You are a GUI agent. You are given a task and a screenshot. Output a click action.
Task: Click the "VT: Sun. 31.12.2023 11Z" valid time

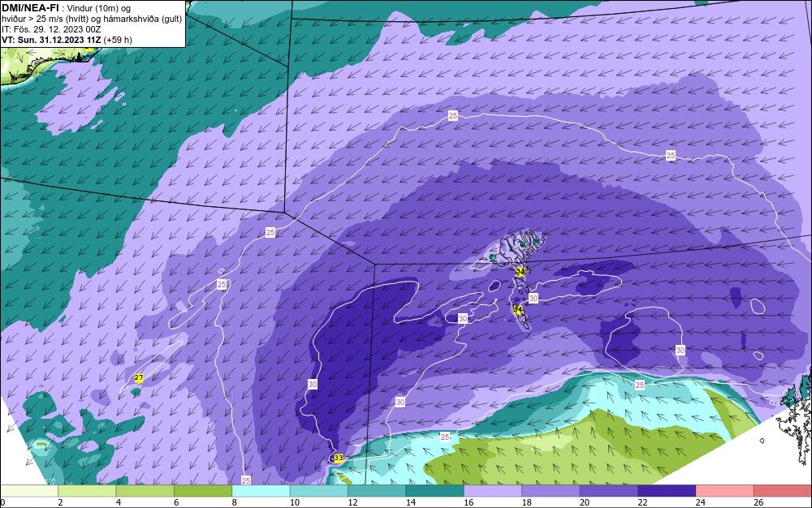coord(51,40)
